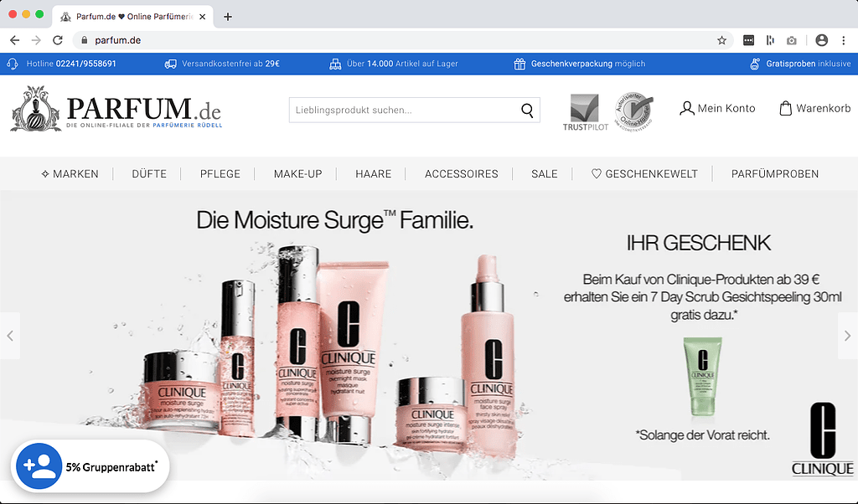Open the DÜFTE menu

tap(149, 174)
